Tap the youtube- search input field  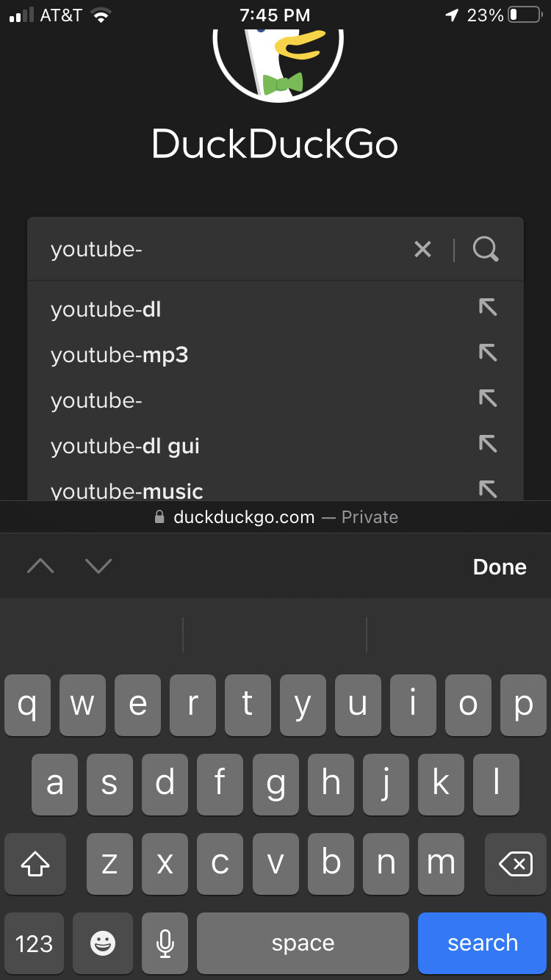coord(220,250)
